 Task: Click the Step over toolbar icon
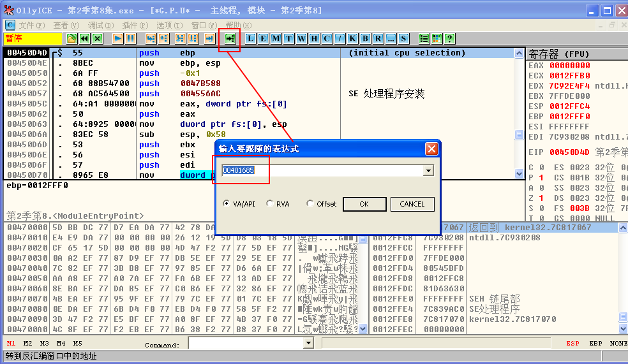[164, 39]
